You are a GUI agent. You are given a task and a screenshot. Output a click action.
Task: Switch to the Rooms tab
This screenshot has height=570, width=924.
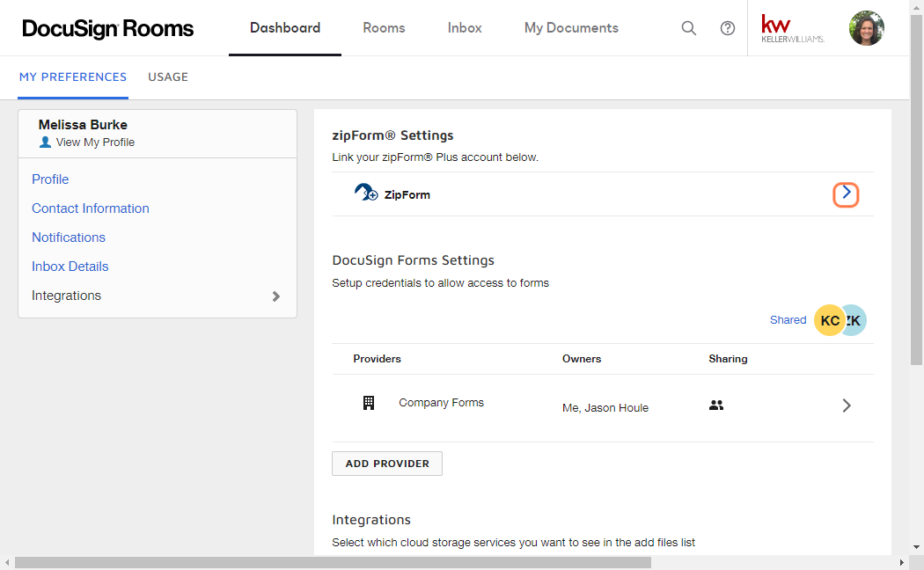(385, 27)
